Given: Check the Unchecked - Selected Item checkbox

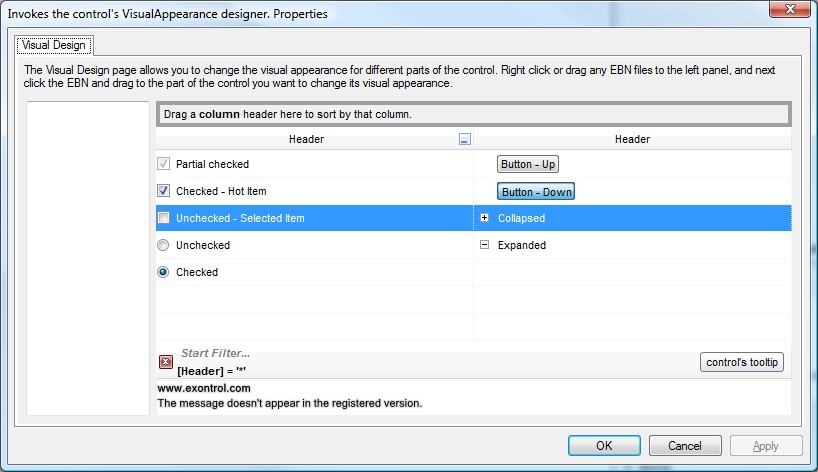Looking at the screenshot, I should 164,218.
